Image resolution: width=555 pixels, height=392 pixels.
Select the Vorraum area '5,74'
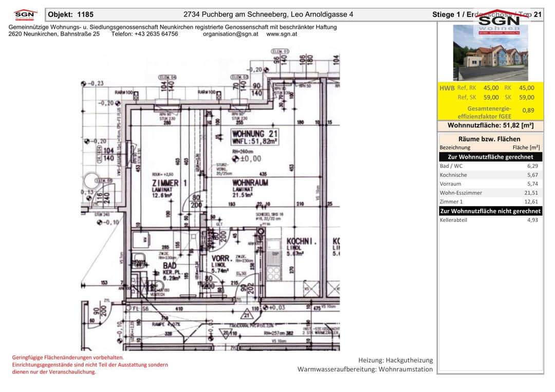[x=533, y=183]
